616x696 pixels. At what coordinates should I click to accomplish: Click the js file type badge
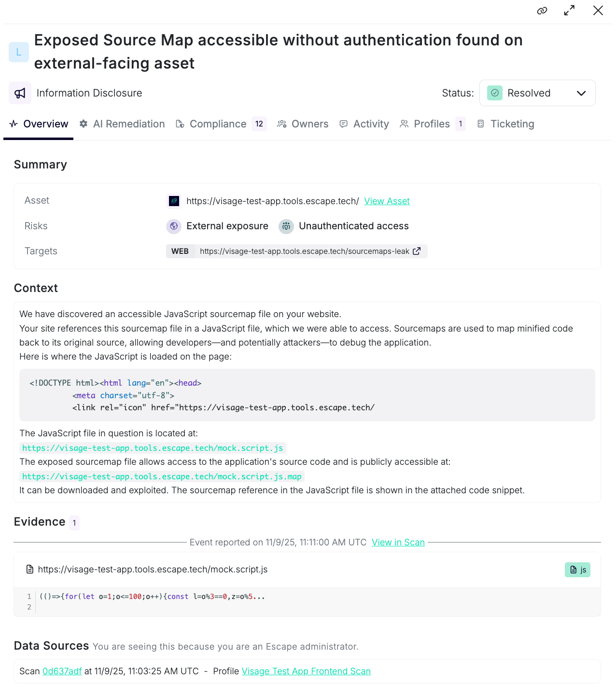tap(577, 570)
